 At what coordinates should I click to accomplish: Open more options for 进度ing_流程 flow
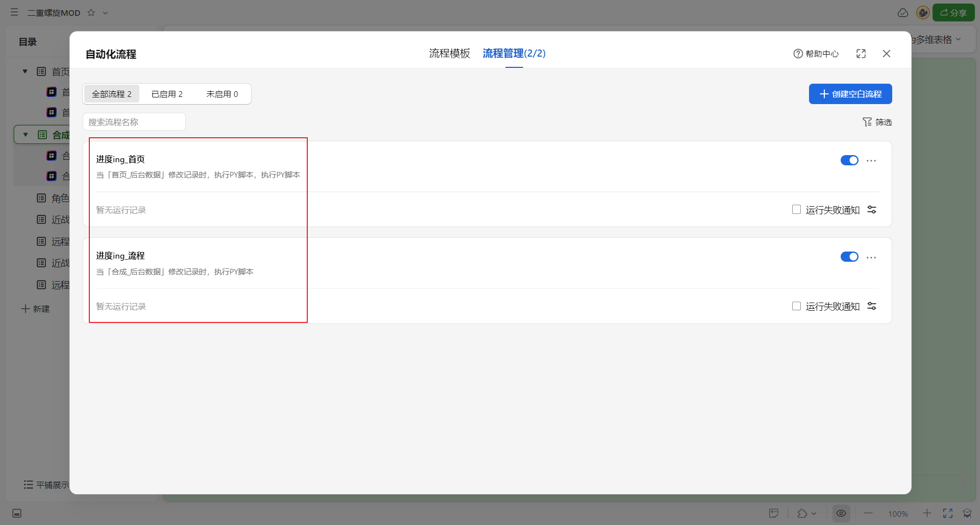pyautogui.click(x=871, y=257)
